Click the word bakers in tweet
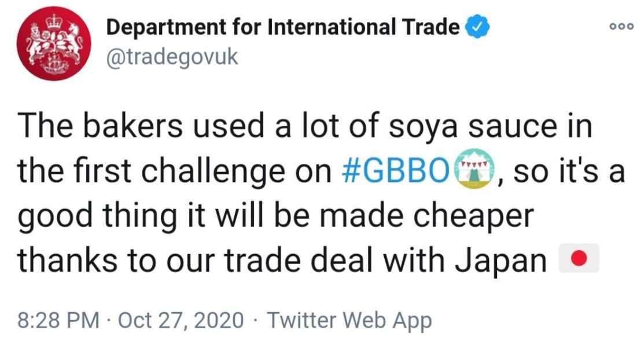This screenshot has width=644, height=341. pos(133,125)
